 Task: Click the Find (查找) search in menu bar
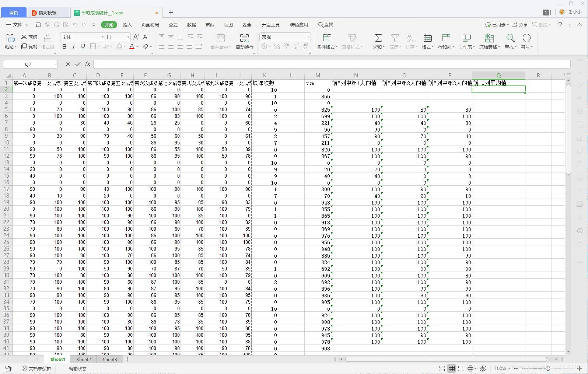tap(326, 25)
